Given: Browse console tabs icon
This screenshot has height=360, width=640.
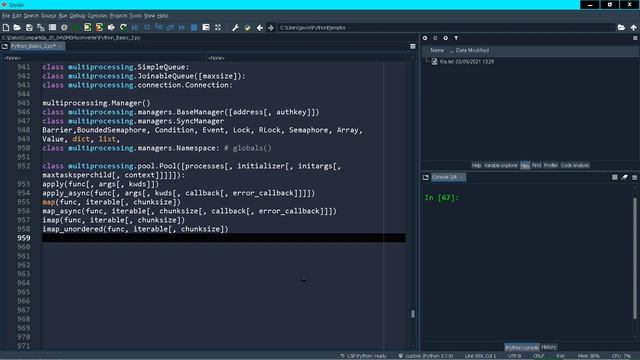Looking at the screenshot, I should point(426,177).
